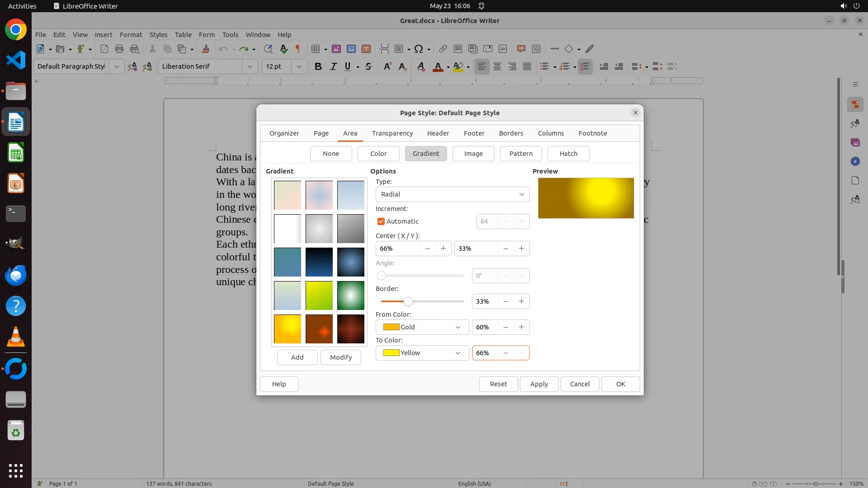Click the Apply button

click(x=538, y=384)
